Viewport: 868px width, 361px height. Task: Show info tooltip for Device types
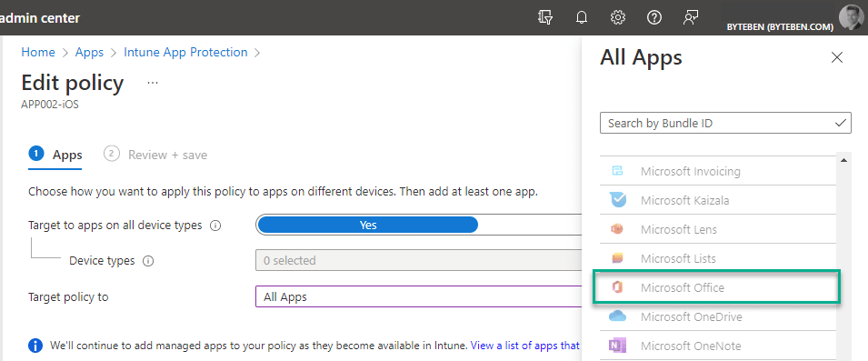[148, 261]
